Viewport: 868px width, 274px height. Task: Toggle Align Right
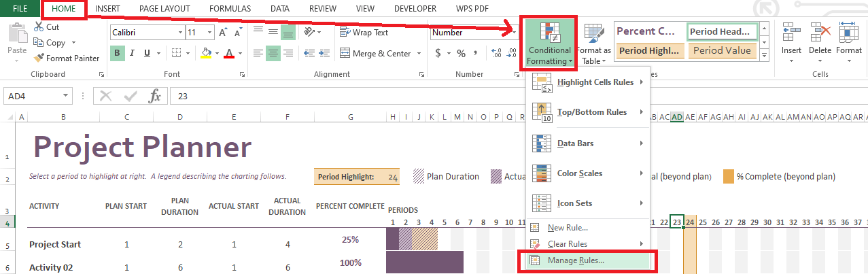(288, 53)
